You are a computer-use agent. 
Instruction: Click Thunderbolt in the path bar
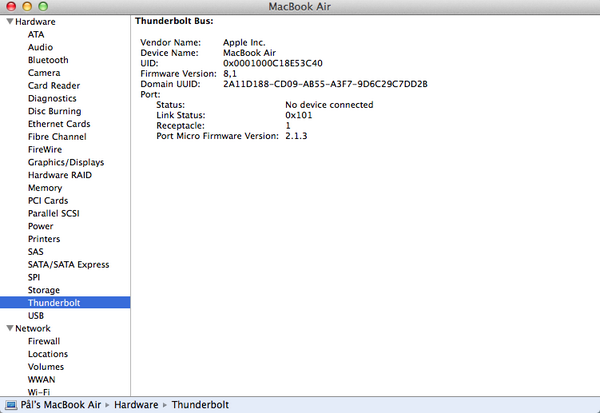click(x=200, y=405)
